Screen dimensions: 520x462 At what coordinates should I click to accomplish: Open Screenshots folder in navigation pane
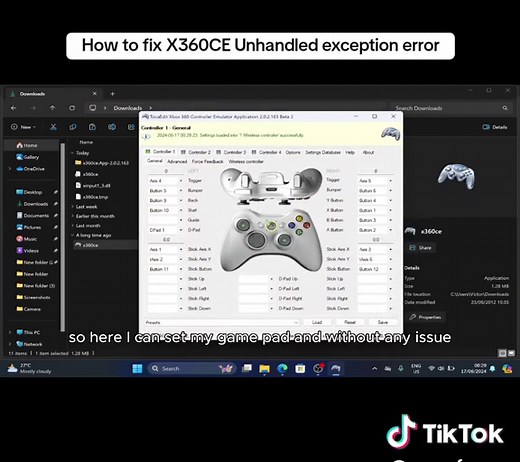click(33, 297)
